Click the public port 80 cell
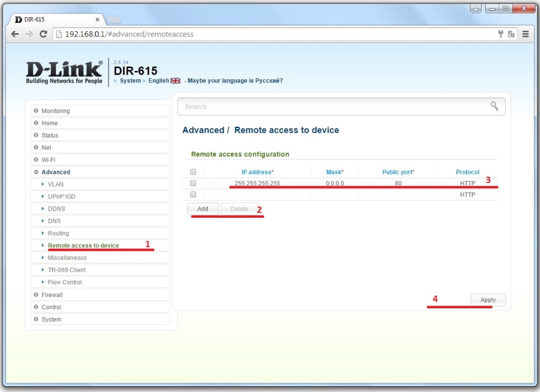540x392 pixels. click(398, 183)
